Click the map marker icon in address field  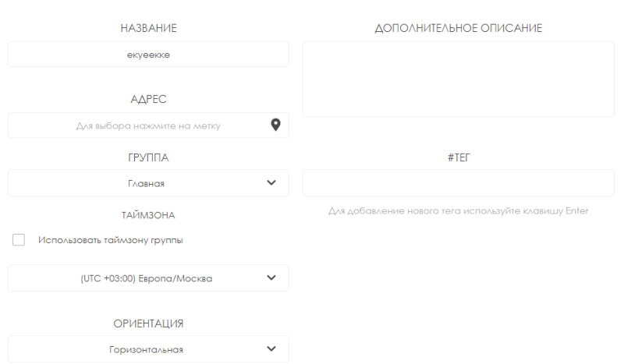point(275,125)
